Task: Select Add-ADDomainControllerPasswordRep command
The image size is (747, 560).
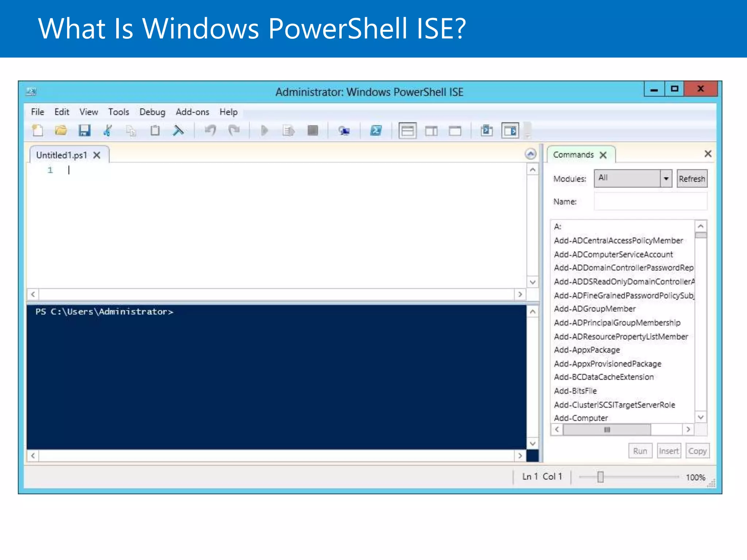Action: coord(623,268)
